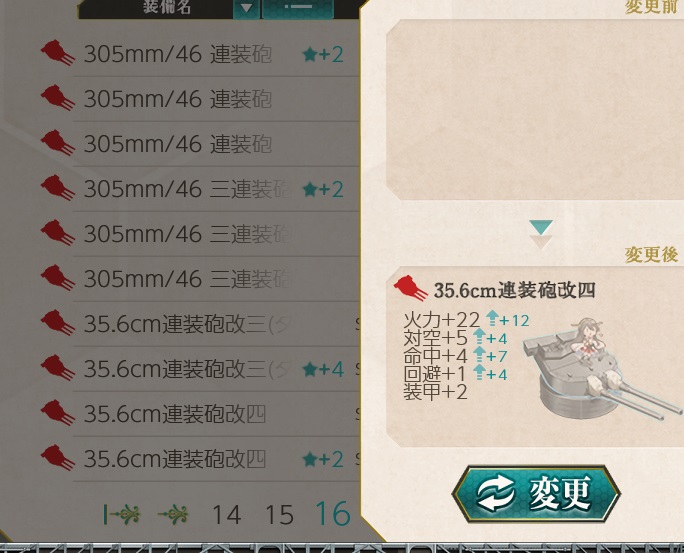
Task: Click gun icon of second 305mm/46 三連装砲
Action: coord(57,232)
